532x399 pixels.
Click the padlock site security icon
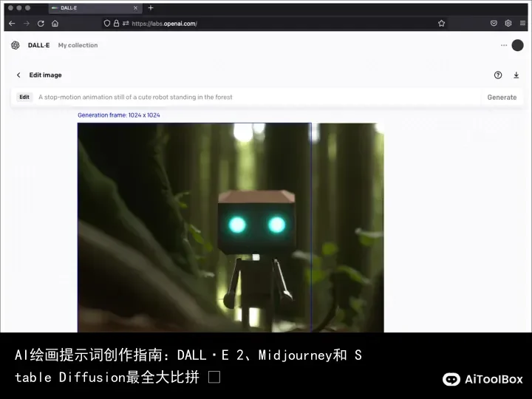pyautogui.click(x=117, y=24)
